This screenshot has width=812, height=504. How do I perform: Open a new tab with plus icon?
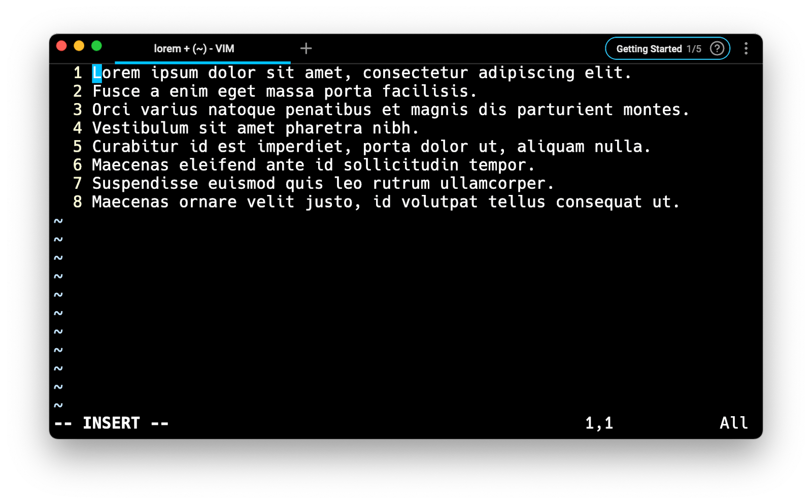click(306, 48)
